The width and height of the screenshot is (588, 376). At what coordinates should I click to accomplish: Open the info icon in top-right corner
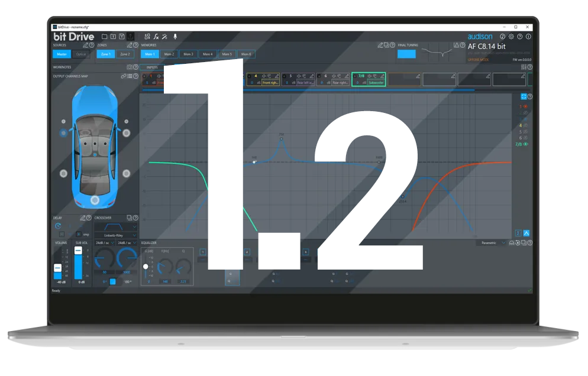click(528, 37)
